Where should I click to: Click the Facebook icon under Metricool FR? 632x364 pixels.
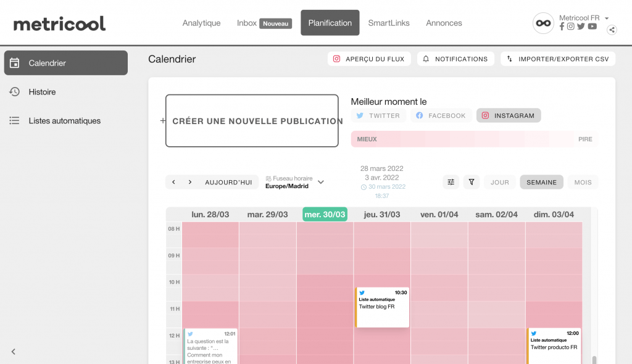pos(562,27)
